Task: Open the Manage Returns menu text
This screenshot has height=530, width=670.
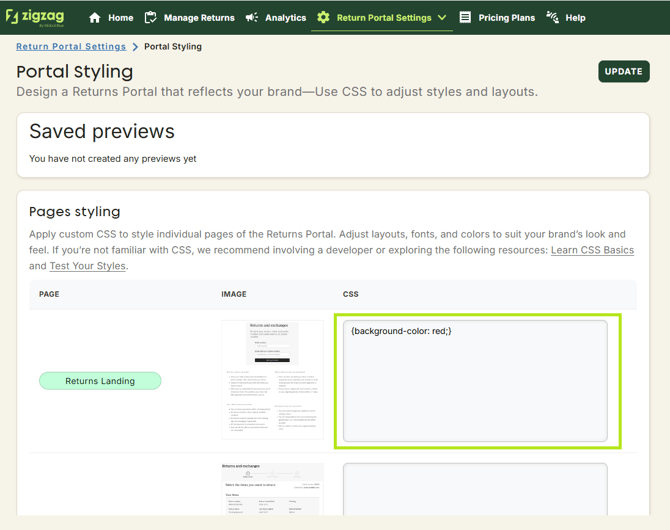Action: pos(199,18)
